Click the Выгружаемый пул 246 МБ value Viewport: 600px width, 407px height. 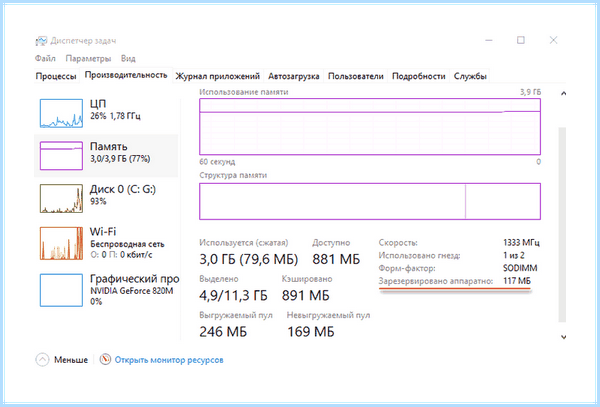(x=223, y=332)
